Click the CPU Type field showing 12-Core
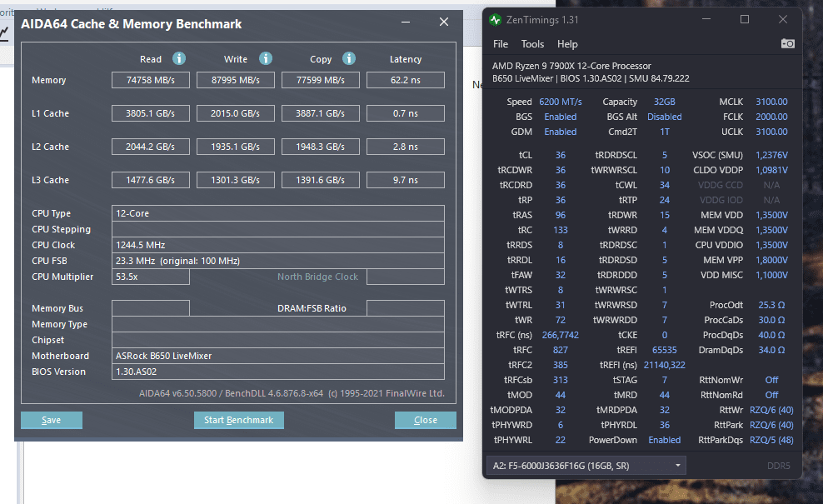This screenshot has height=504, width=823. [278, 213]
